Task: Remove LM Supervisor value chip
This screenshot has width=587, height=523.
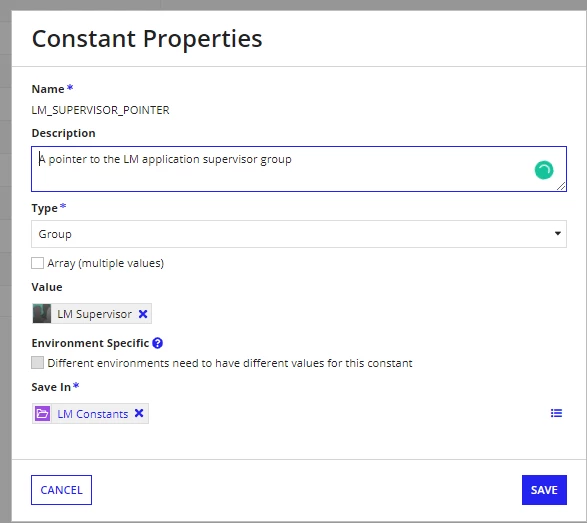Action: pyautogui.click(x=143, y=314)
